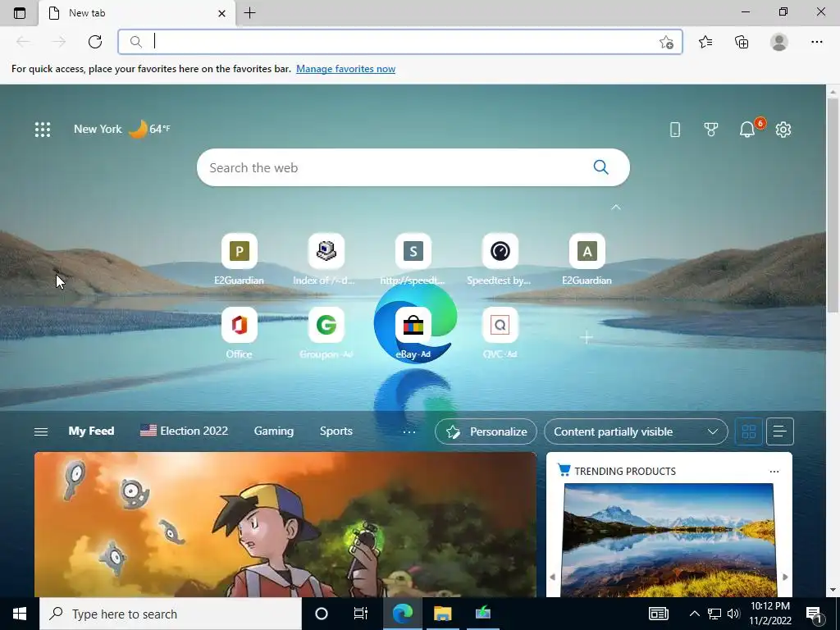The width and height of the screenshot is (840, 630).
Task: Open the Favorites list icon
Action: [705, 42]
